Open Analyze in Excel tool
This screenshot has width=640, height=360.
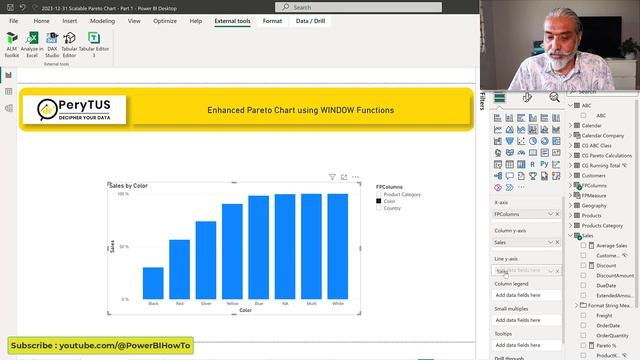click(x=32, y=44)
